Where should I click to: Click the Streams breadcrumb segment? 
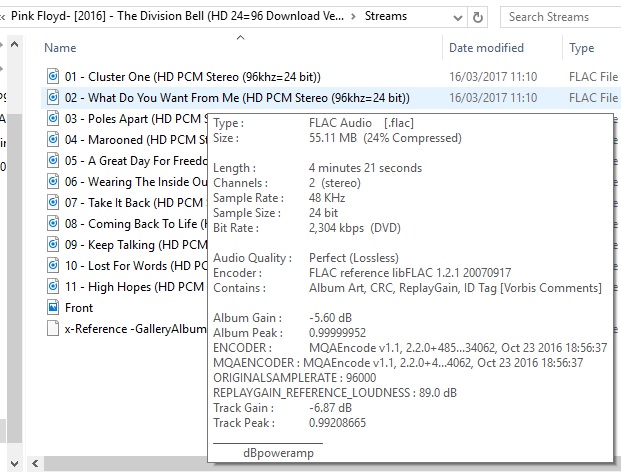(386, 16)
